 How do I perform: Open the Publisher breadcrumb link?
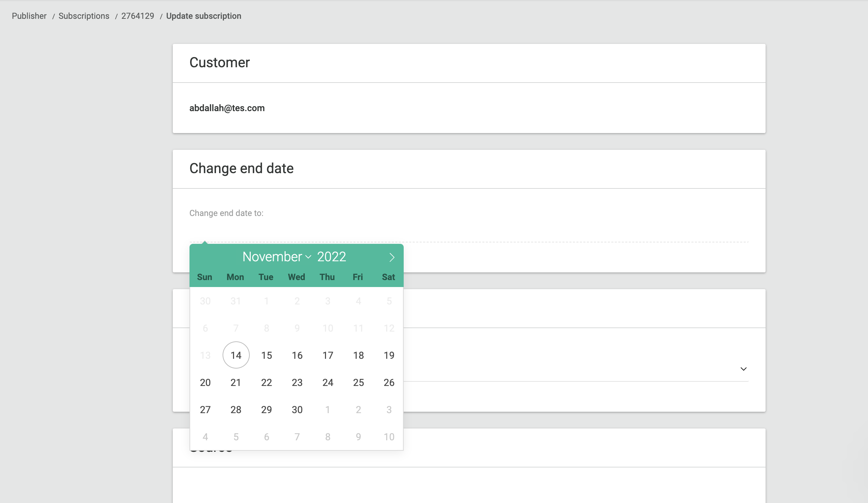pos(29,16)
